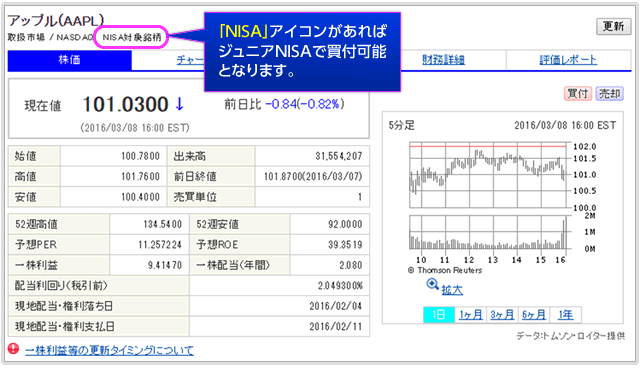The image size is (640, 368).
Task: Click the 売却 sell button
Action: 609,94
